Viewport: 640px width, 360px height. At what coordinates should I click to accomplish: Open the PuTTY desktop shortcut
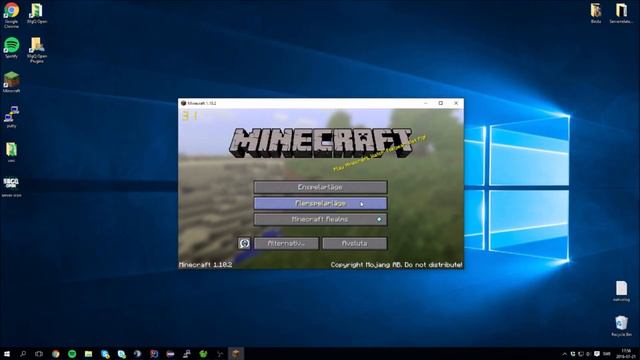(x=11, y=117)
